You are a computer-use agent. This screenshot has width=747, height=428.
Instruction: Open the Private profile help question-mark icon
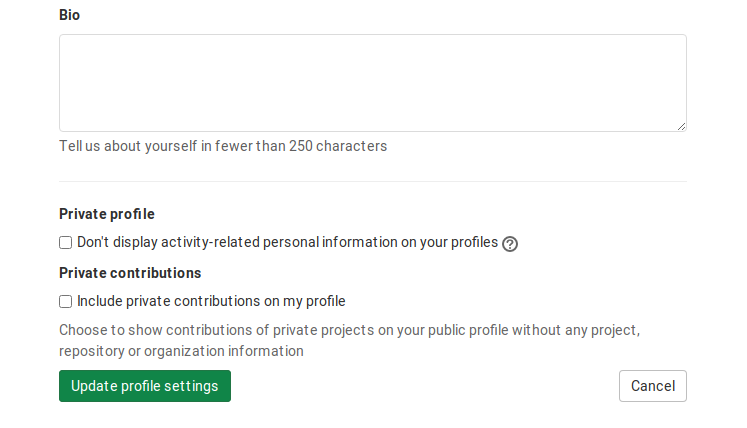(x=510, y=244)
